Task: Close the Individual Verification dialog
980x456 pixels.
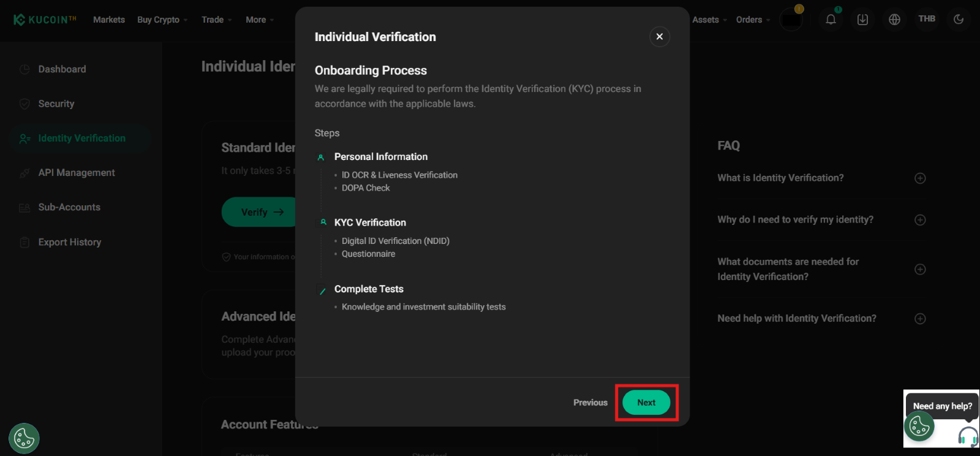Action: click(x=659, y=37)
